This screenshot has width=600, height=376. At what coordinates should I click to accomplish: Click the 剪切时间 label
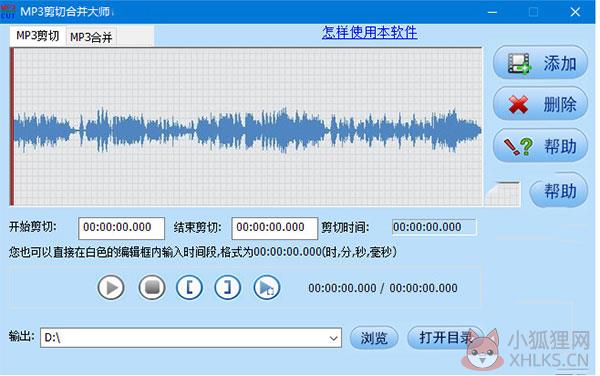pos(345,228)
